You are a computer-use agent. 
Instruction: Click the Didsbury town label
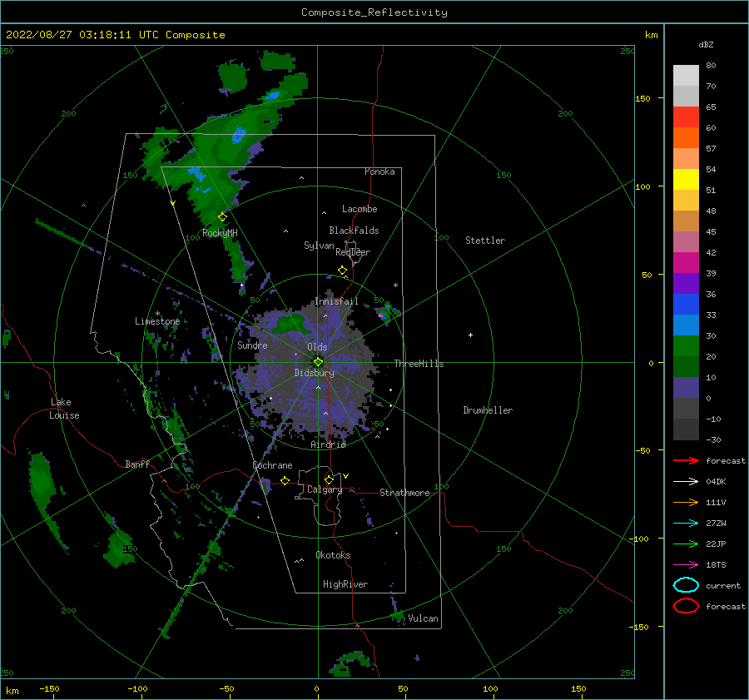tap(315, 373)
